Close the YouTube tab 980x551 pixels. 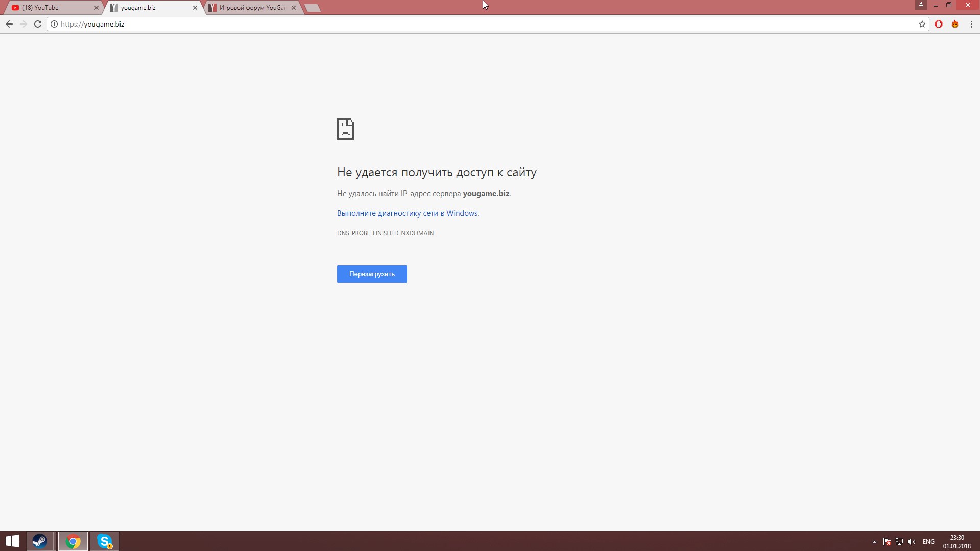(x=97, y=8)
